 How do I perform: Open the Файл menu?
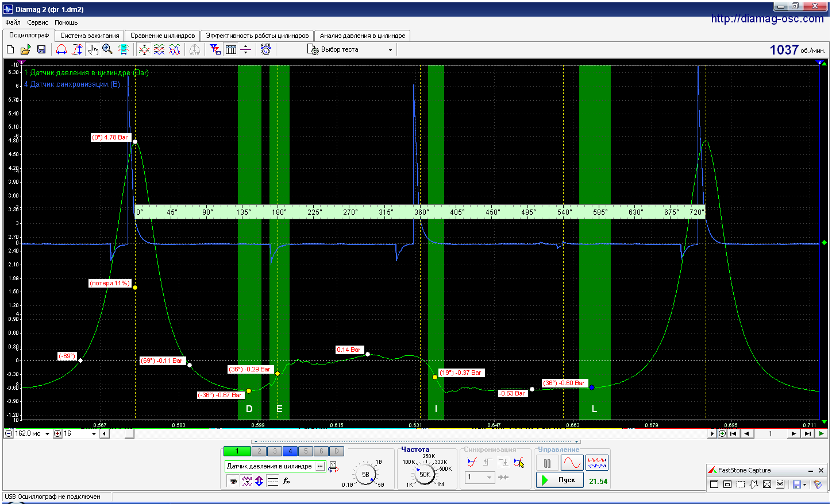tap(13, 22)
